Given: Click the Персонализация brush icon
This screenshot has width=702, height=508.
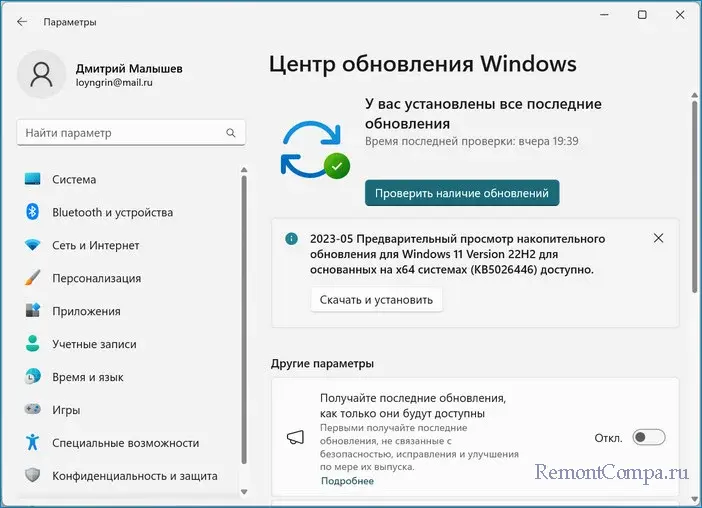Looking at the screenshot, I should tap(32, 278).
